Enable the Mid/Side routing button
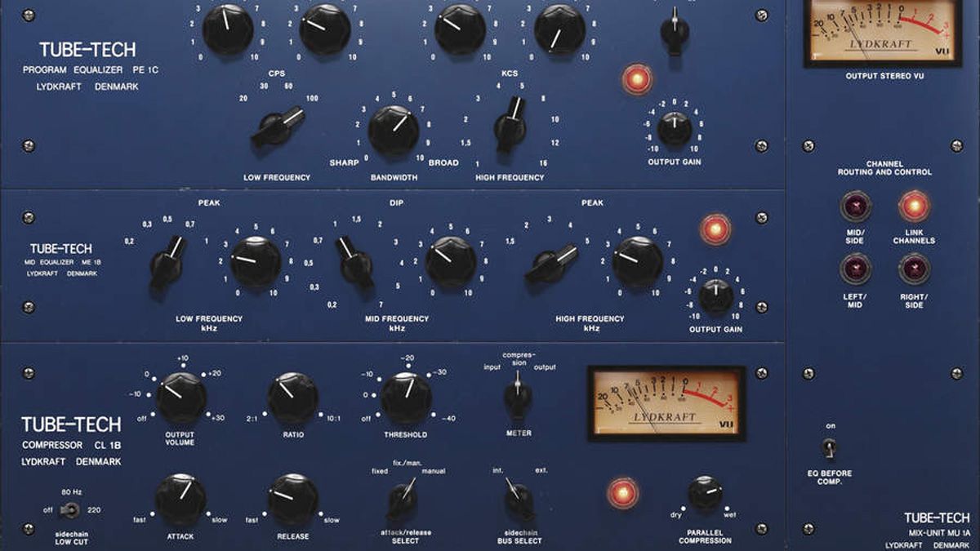 click(x=856, y=206)
